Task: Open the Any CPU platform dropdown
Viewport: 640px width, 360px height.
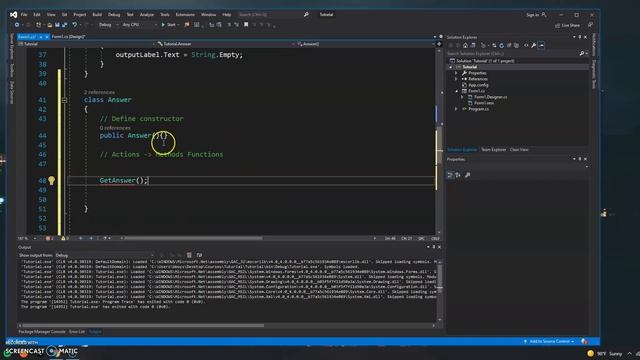Action: tap(140, 25)
